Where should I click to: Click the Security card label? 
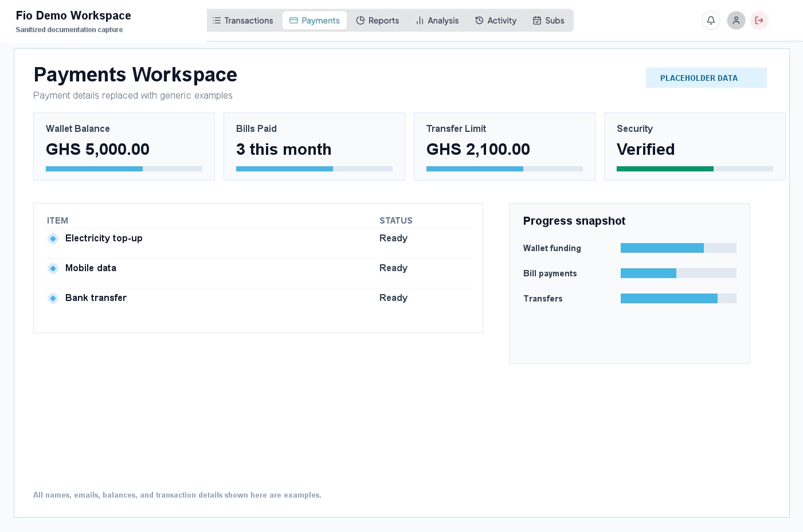coord(634,129)
